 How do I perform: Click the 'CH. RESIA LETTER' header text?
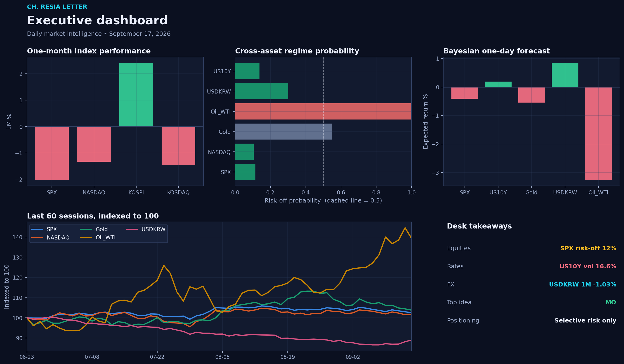coord(57,7)
